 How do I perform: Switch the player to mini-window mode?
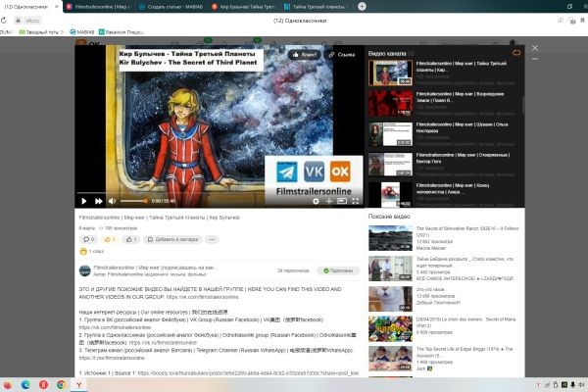tap(342, 202)
